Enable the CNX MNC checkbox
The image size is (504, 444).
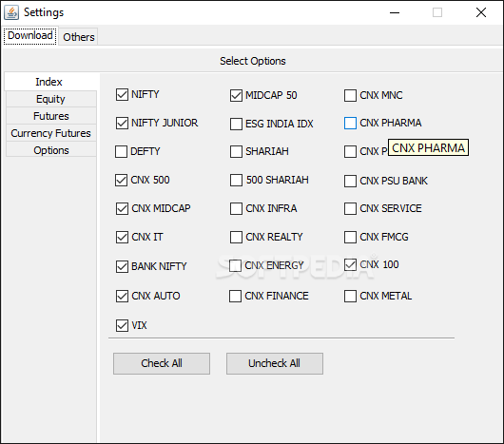click(350, 95)
